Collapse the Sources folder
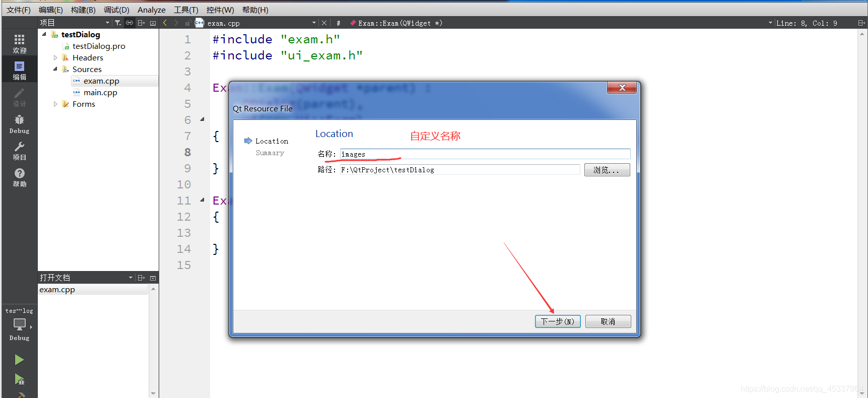 tap(55, 69)
